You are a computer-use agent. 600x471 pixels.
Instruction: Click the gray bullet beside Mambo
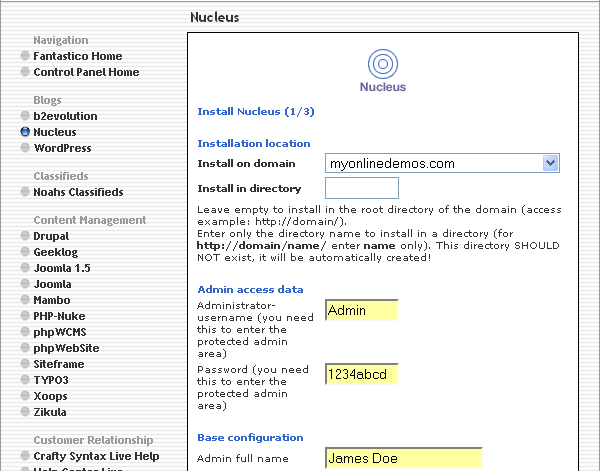[25, 300]
